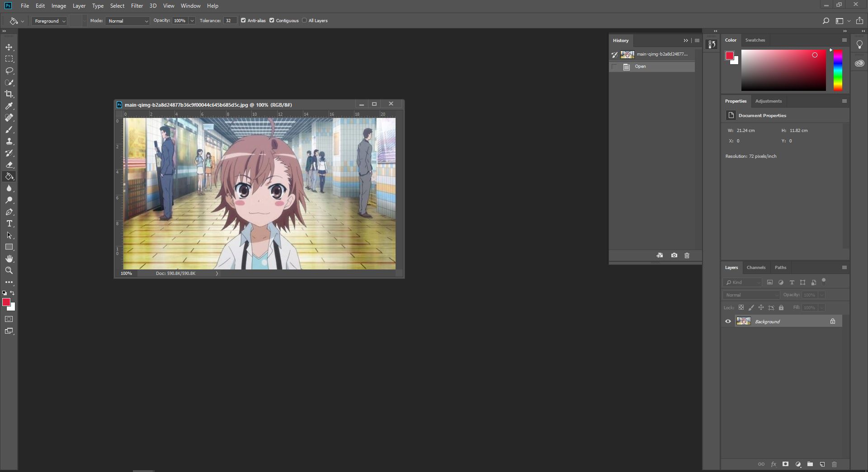
Task: Select the Hand tool
Action: point(9,259)
